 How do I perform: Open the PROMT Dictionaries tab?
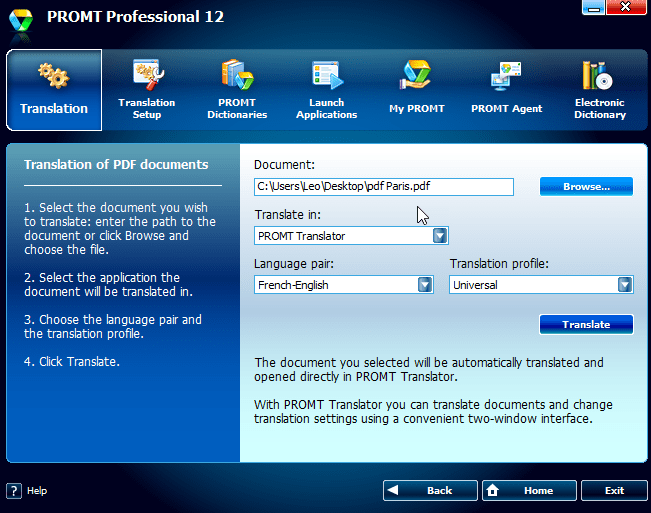(237, 90)
